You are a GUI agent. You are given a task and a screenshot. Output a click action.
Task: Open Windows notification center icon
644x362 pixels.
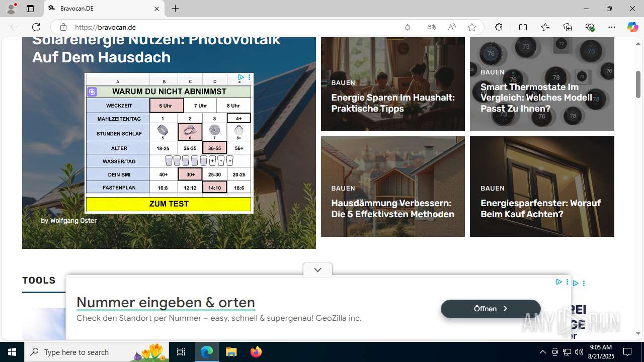pyautogui.click(x=627, y=352)
